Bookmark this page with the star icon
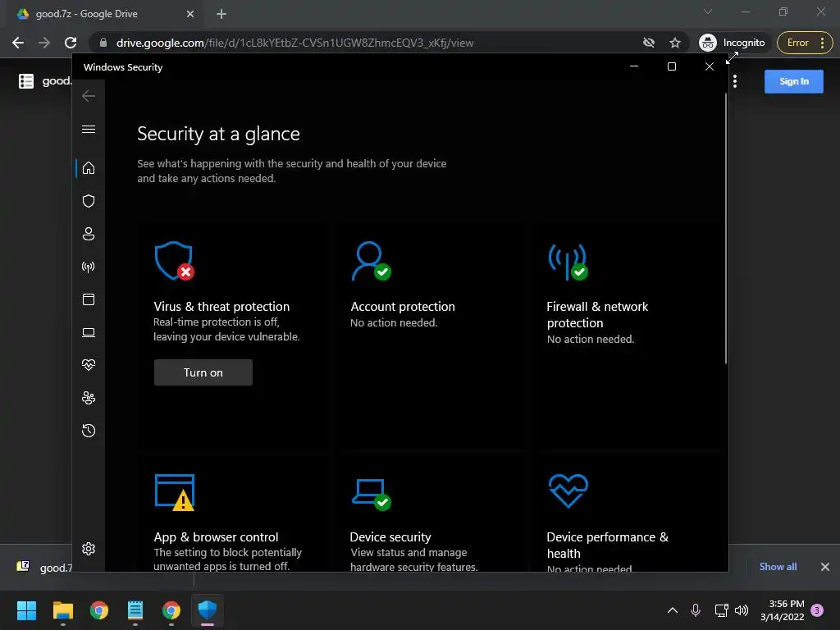This screenshot has height=630, width=840. point(675,43)
